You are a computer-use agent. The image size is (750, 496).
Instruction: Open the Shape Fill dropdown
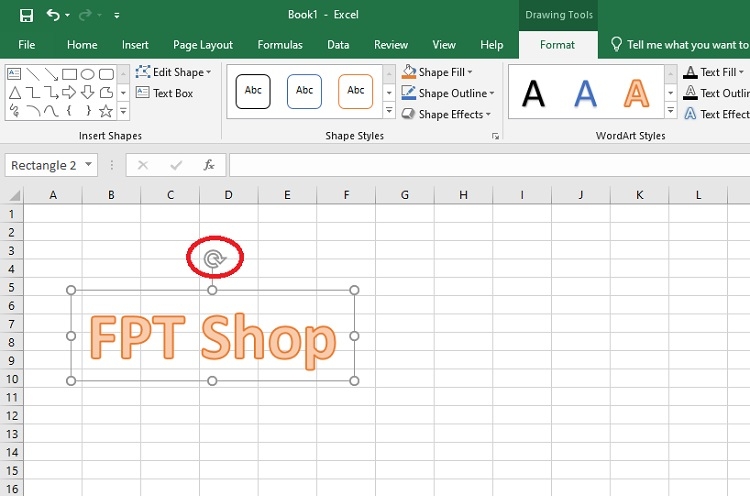437,72
